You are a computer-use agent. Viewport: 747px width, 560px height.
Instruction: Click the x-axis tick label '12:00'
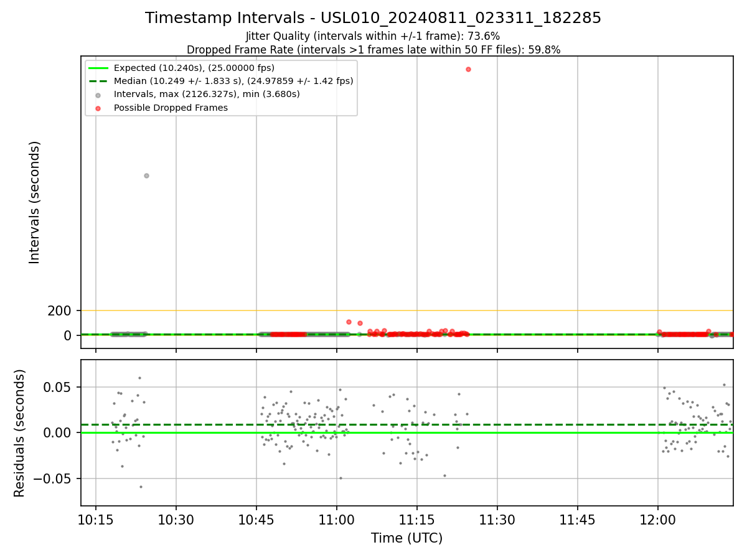658,519
